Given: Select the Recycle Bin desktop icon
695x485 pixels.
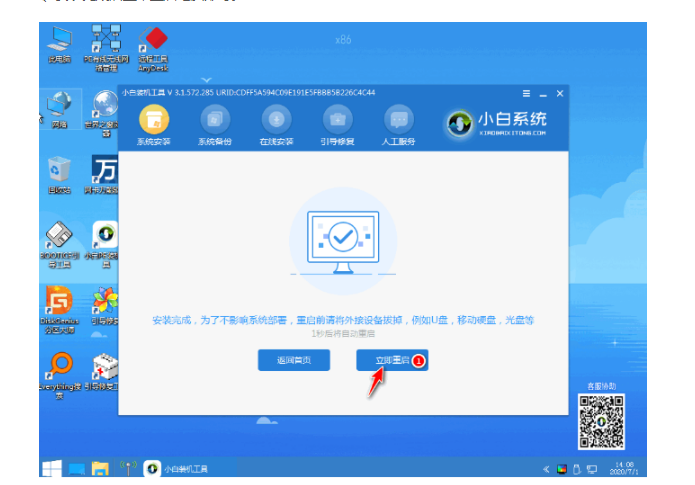Looking at the screenshot, I should pos(59,171).
